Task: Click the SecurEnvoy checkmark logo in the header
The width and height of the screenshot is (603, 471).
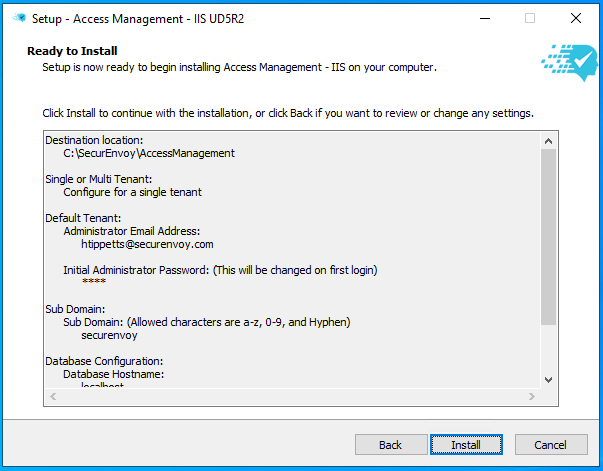Action: point(569,61)
